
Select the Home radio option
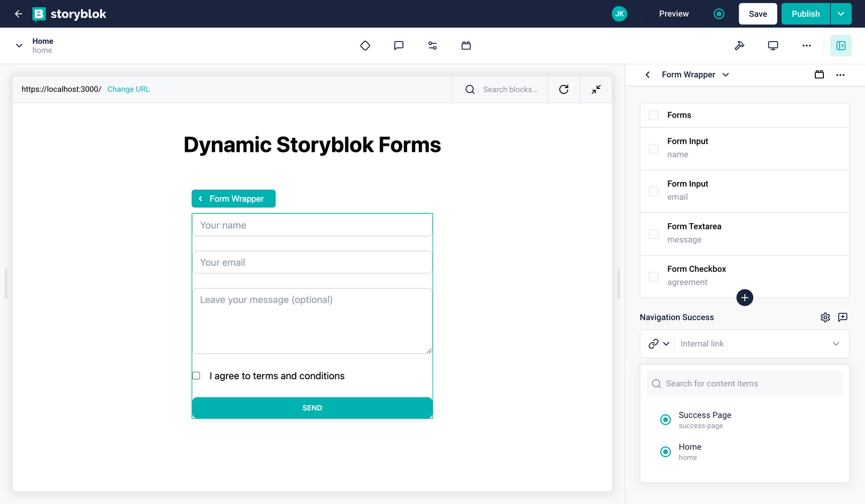[666, 452]
